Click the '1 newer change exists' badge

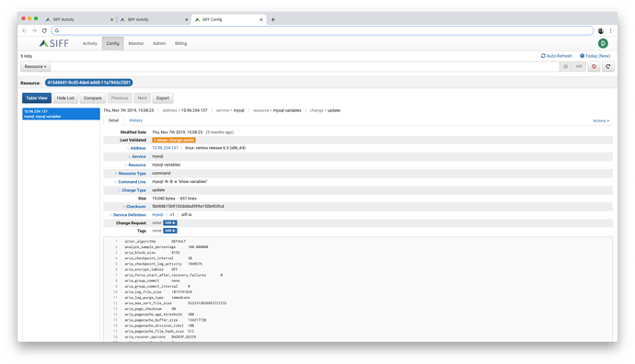coord(174,140)
